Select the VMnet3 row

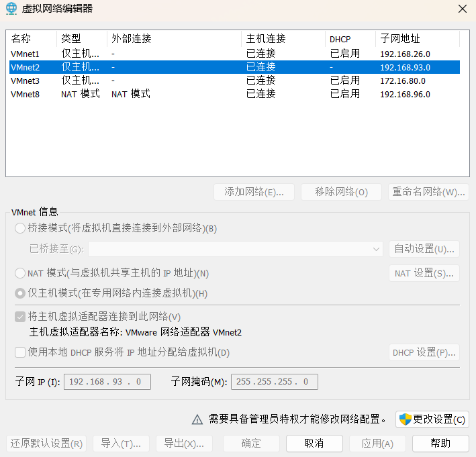pos(234,81)
